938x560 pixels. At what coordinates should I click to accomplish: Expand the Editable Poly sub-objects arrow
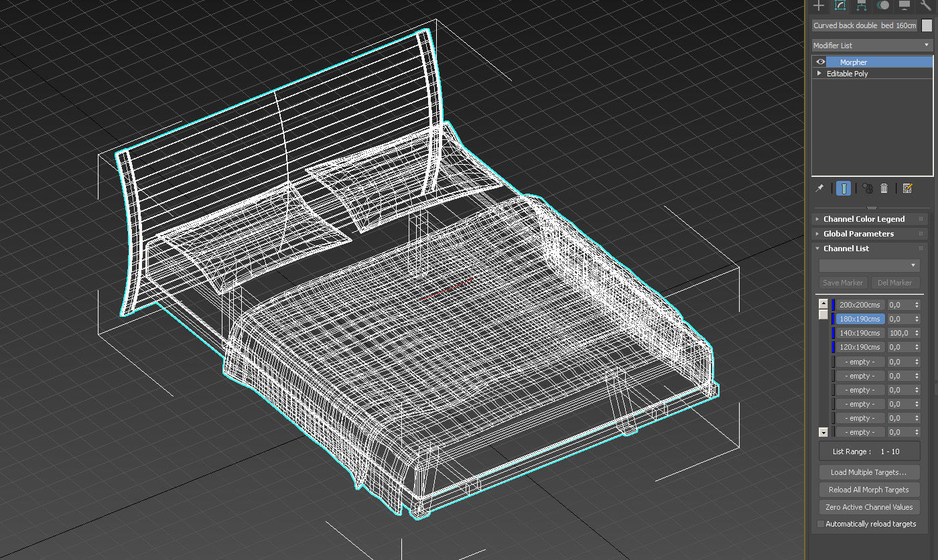point(819,74)
